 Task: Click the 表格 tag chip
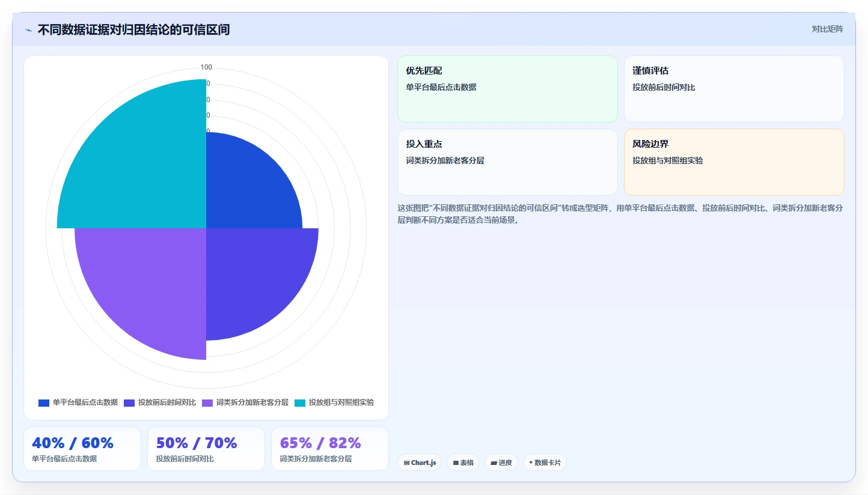click(463, 463)
